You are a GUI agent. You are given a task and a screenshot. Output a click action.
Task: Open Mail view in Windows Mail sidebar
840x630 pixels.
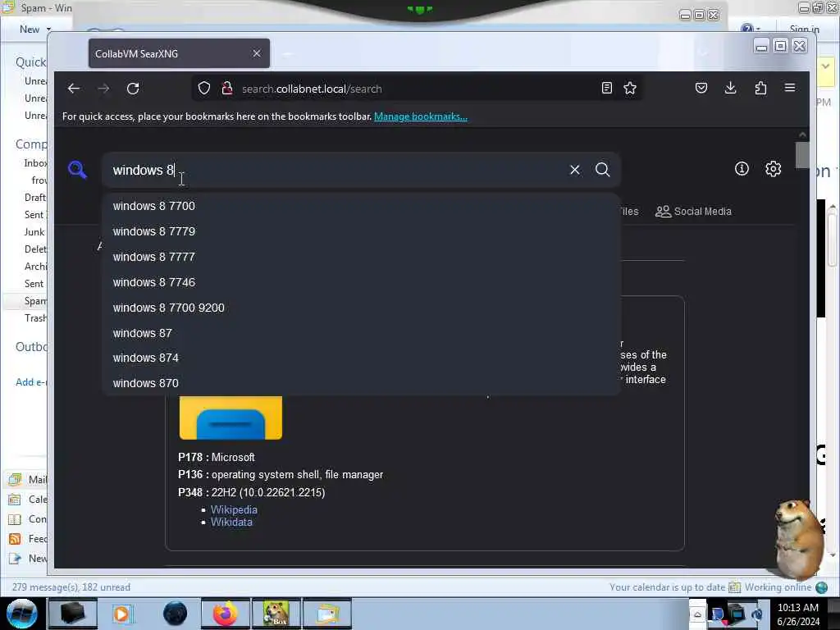click(x=27, y=479)
